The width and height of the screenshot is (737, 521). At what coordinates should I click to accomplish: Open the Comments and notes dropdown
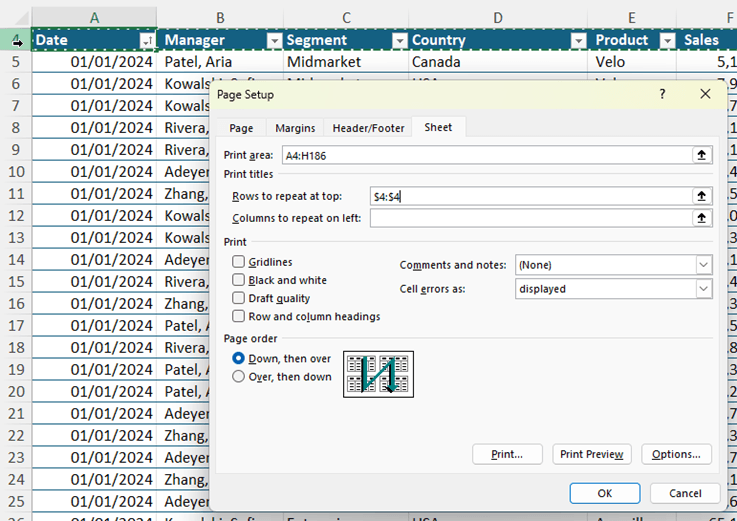(703, 265)
